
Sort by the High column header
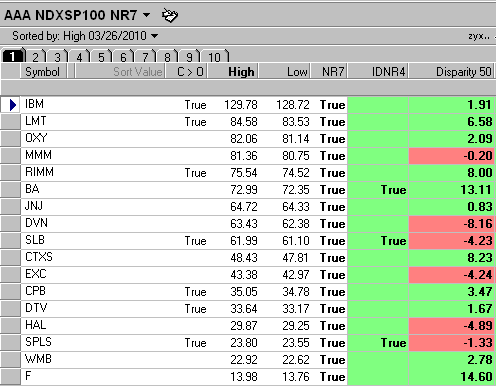click(233, 71)
